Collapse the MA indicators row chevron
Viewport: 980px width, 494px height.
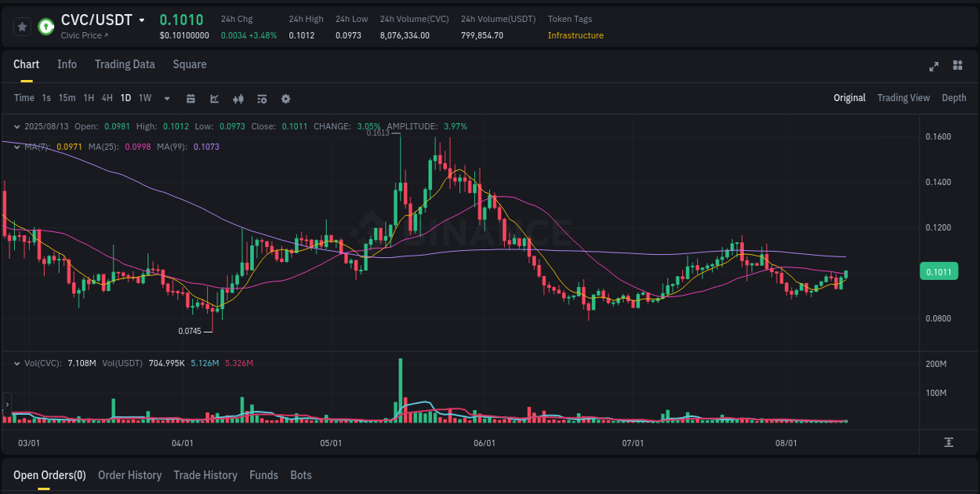tap(17, 147)
